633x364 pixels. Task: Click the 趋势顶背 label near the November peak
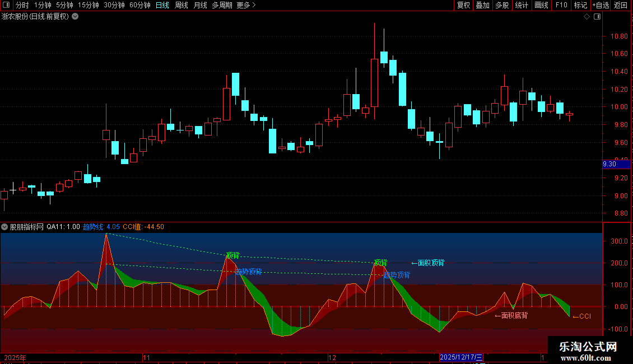pos(249,272)
